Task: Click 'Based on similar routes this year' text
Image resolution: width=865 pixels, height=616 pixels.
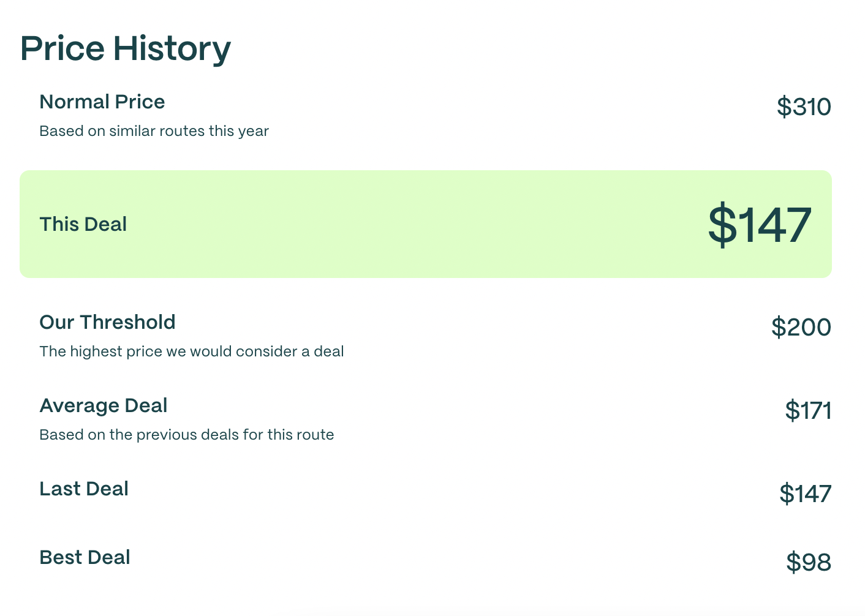Action: pyautogui.click(x=154, y=131)
